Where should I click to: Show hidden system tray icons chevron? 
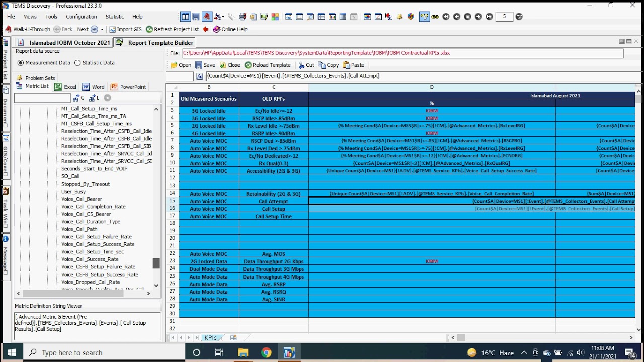pyautogui.click(x=524, y=352)
